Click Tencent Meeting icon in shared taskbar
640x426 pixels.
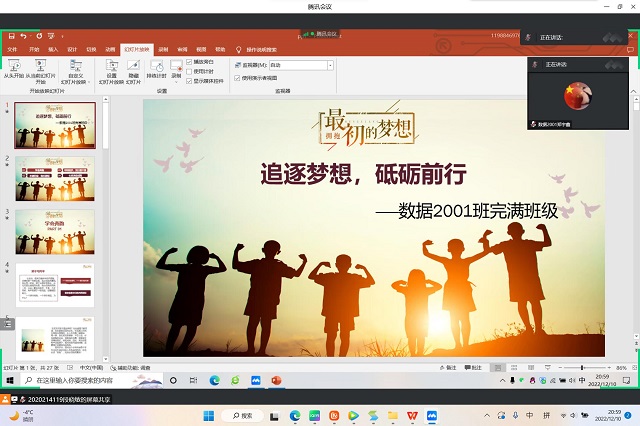pyautogui.click(x=256, y=380)
